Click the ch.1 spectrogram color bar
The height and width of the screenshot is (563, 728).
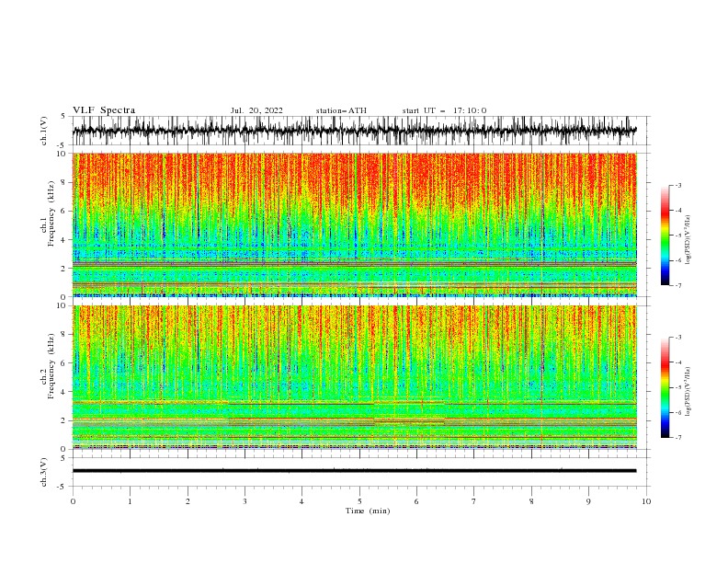[665, 236]
